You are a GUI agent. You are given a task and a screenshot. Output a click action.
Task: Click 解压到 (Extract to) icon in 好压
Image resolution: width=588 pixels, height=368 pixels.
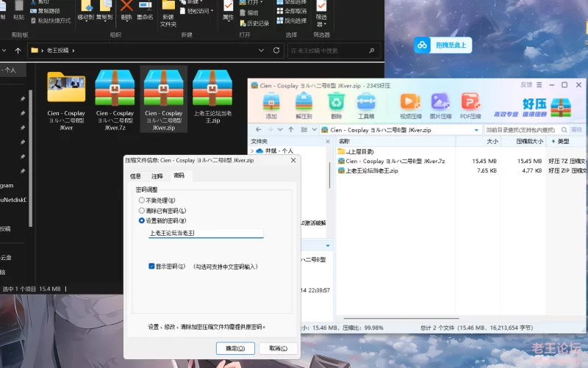coord(304,102)
